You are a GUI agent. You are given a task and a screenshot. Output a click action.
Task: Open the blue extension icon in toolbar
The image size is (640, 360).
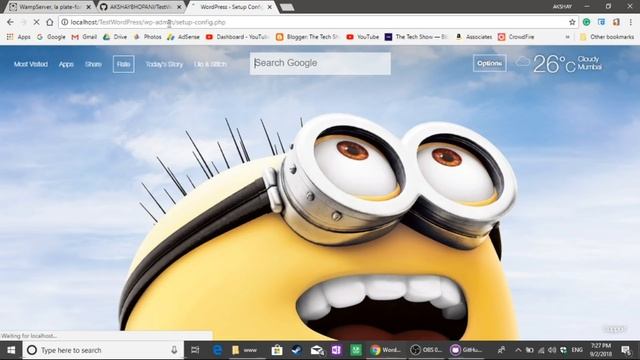click(x=601, y=22)
